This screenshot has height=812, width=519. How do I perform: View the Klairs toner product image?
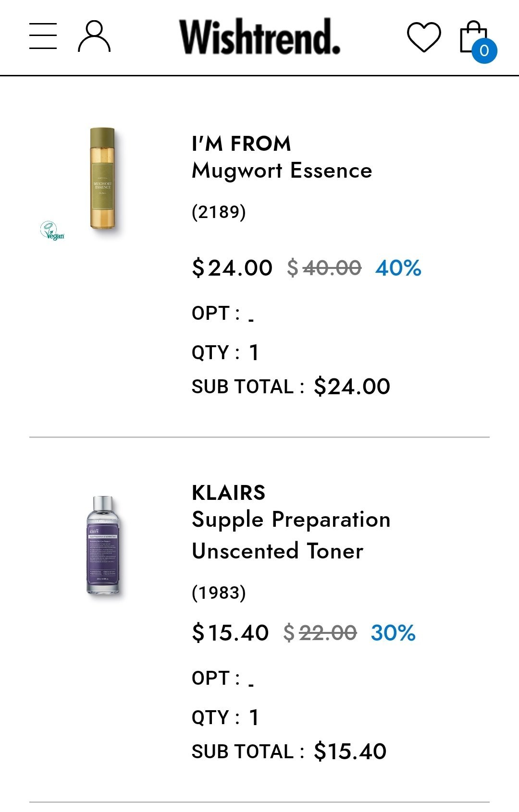(x=103, y=545)
